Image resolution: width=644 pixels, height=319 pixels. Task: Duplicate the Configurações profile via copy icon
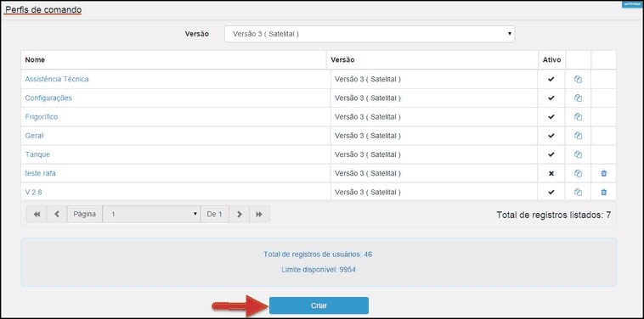(578, 98)
